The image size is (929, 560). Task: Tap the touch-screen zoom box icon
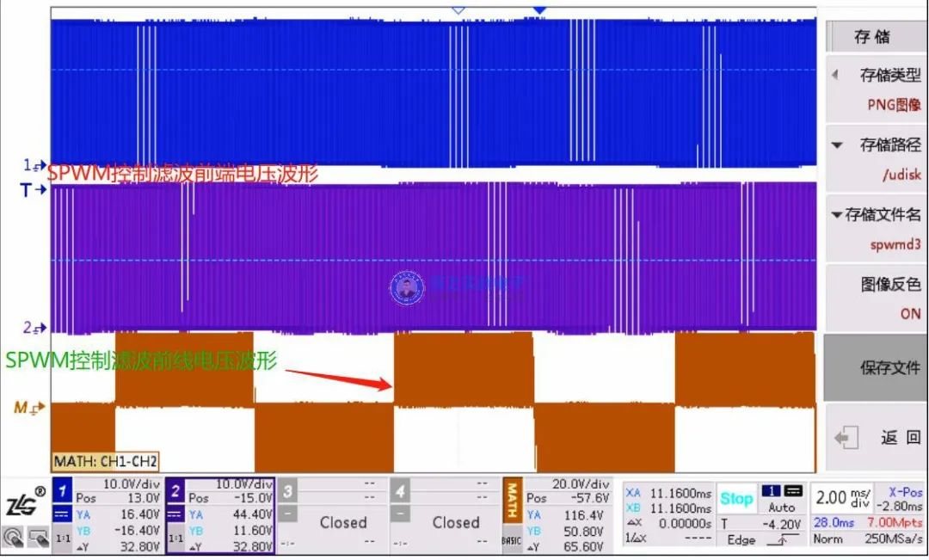click(x=38, y=538)
